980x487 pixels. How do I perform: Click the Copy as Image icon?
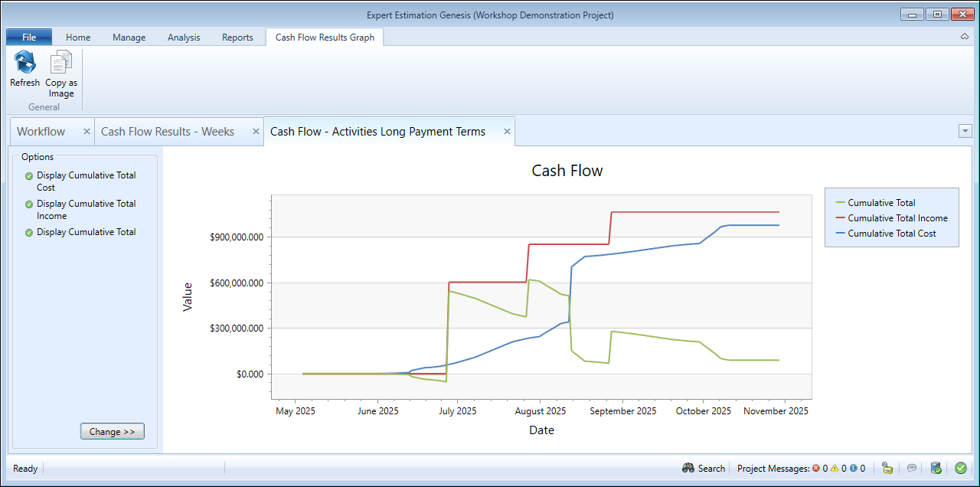pyautogui.click(x=61, y=63)
